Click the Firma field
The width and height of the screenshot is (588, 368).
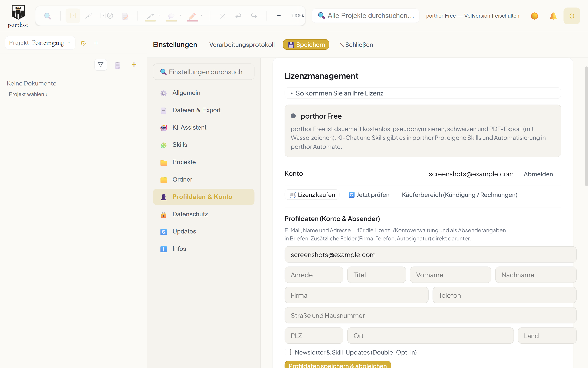click(x=356, y=295)
